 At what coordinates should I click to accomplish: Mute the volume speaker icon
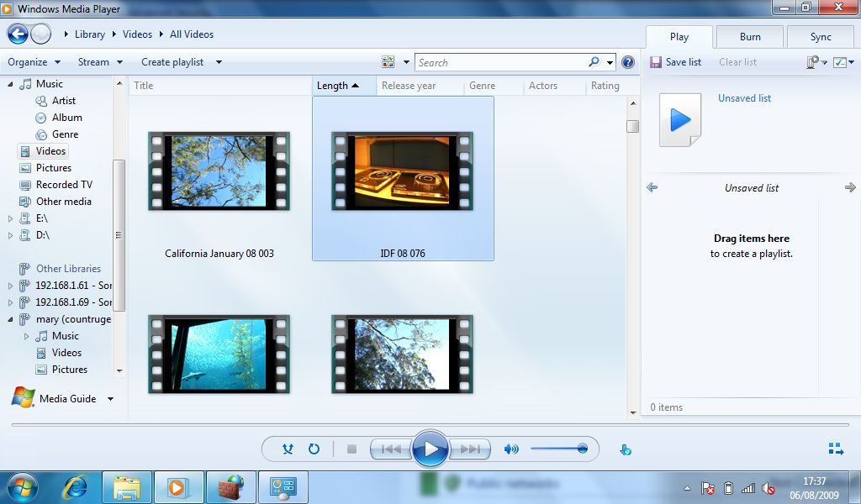click(510, 449)
